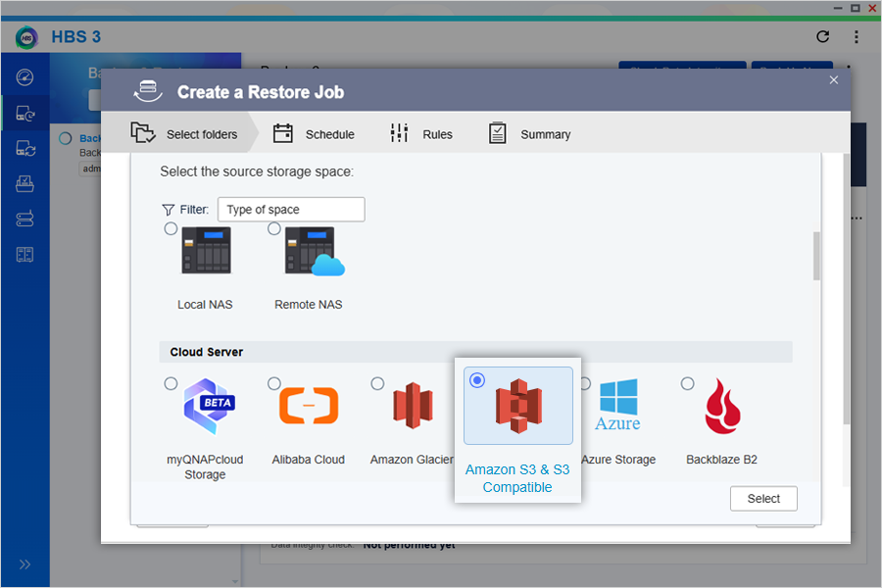The height and width of the screenshot is (588, 882).
Task: Select the myQNAPcloud Storage radio button
Action: pyautogui.click(x=171, y=384)
